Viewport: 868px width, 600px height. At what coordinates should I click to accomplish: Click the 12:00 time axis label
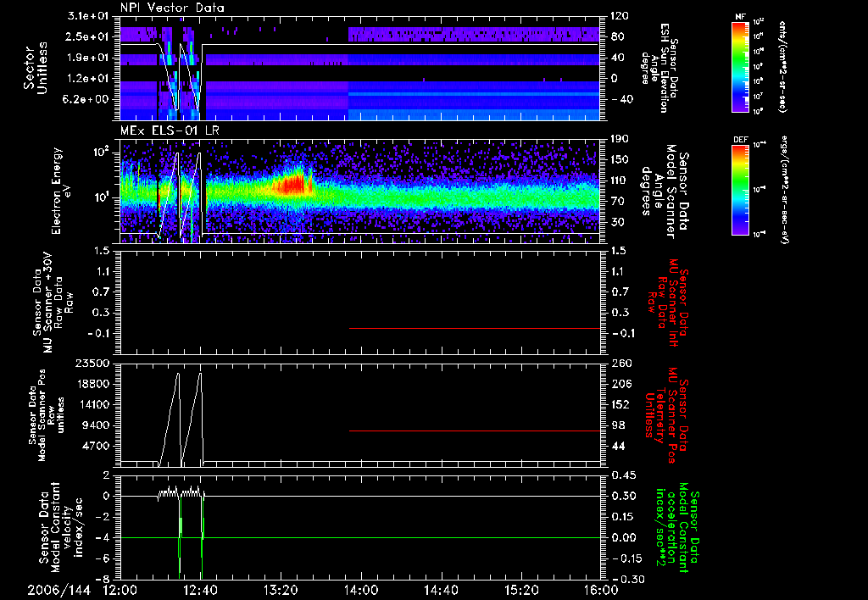tap(120, 590)
